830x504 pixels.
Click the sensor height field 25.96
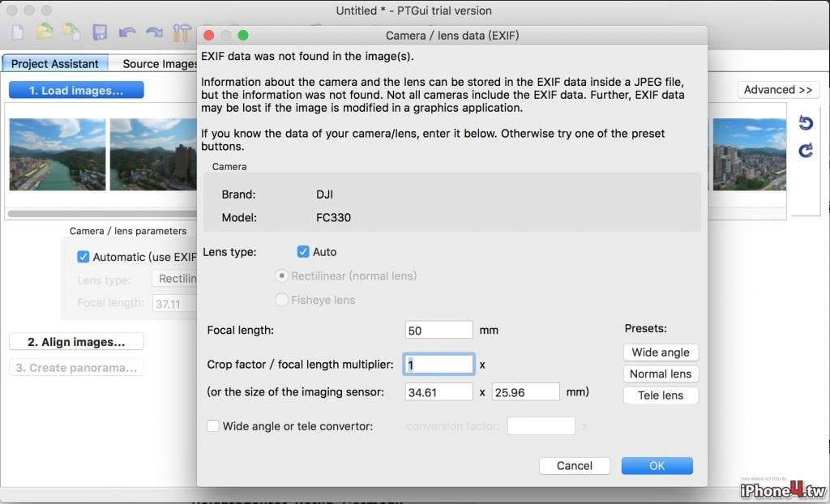[x=525, y=391]
